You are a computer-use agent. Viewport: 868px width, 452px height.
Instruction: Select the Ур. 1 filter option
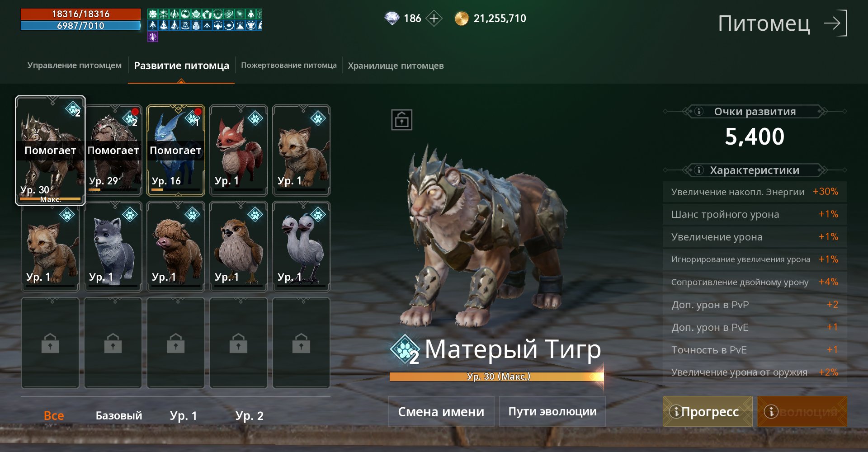184,415
